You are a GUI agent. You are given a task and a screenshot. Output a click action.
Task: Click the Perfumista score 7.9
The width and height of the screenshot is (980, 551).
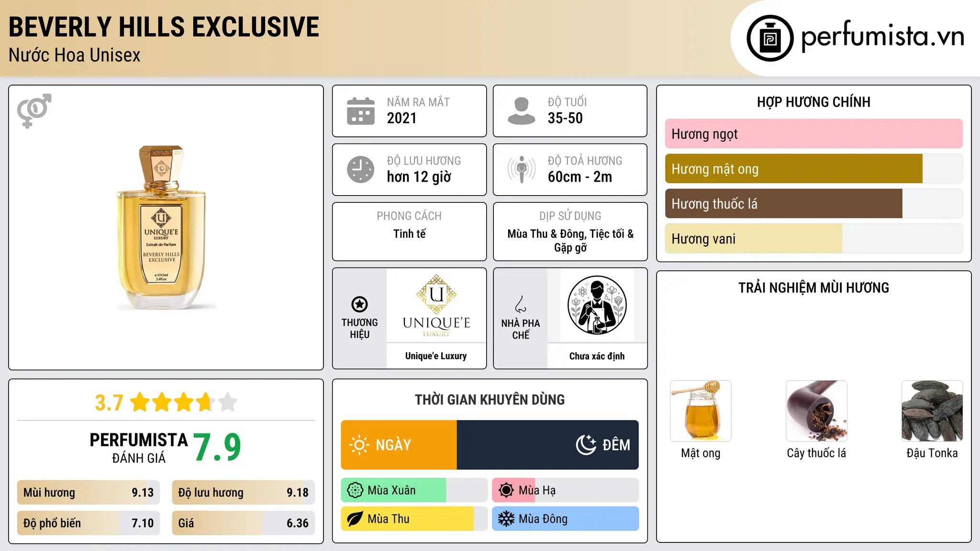217,447
